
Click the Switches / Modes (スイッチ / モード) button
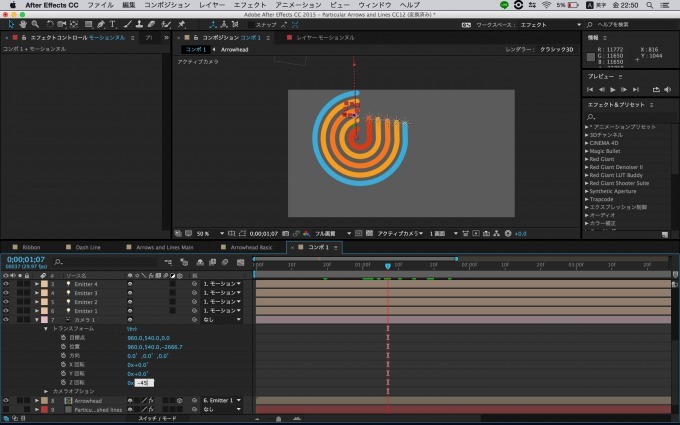coord(157,418)
